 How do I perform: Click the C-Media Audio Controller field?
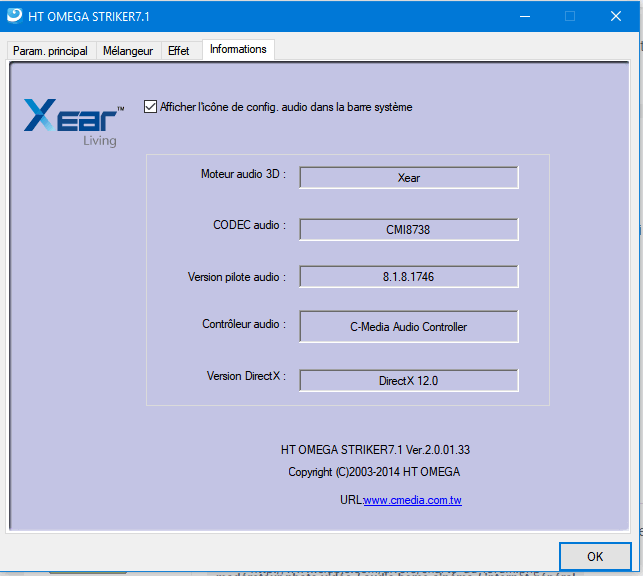409,326
